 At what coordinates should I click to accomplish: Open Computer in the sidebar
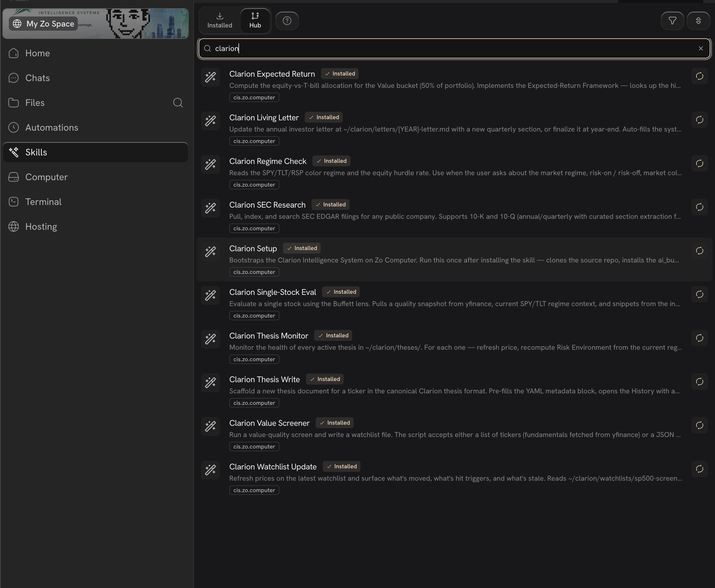pyautogui.click(x=95, y=177)
